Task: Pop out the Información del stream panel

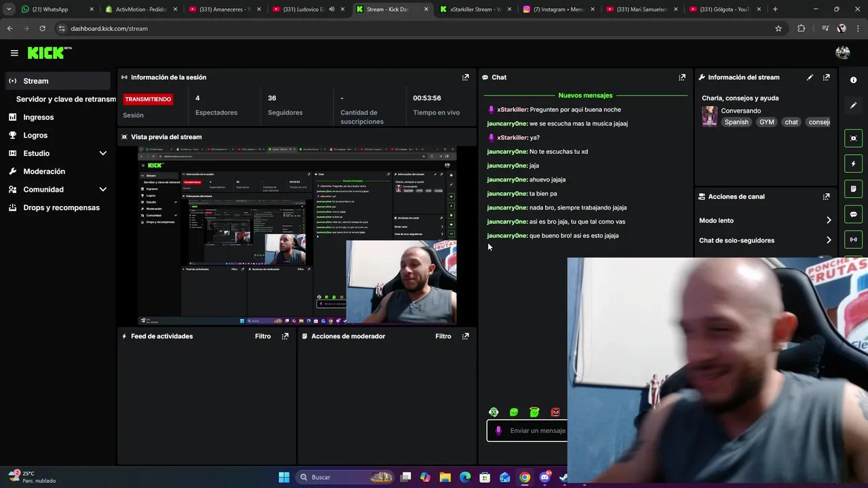Action: pos(826,77)
